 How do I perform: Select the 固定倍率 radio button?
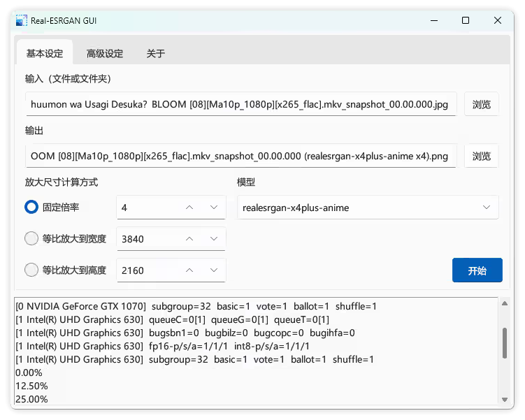(x=31, y=208)
